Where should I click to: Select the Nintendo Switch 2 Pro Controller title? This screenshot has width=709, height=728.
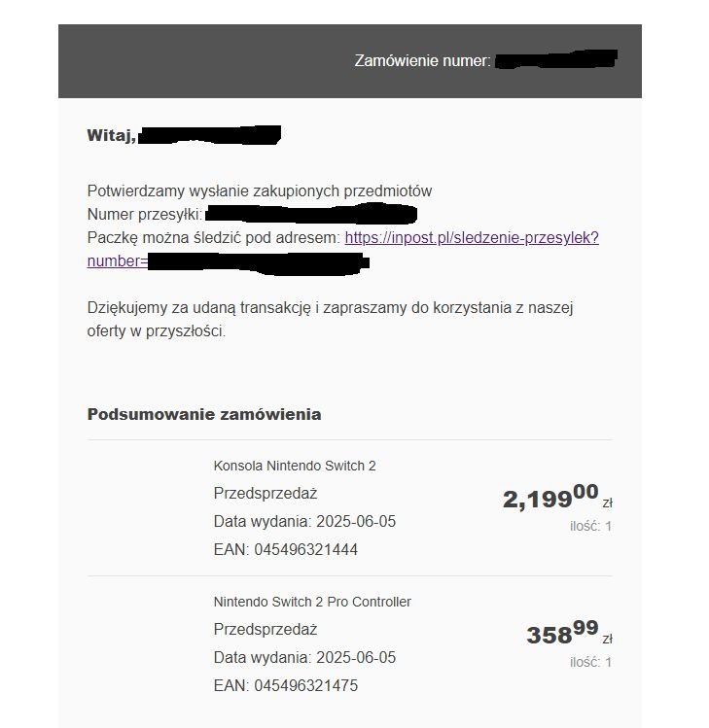click(312, 602)
